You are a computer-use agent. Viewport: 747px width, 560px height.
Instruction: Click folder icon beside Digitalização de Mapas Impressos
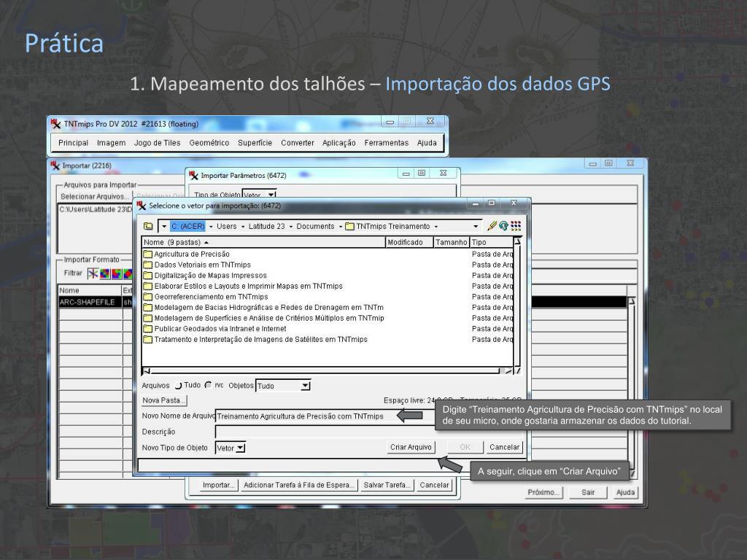(x=147, y=276)
